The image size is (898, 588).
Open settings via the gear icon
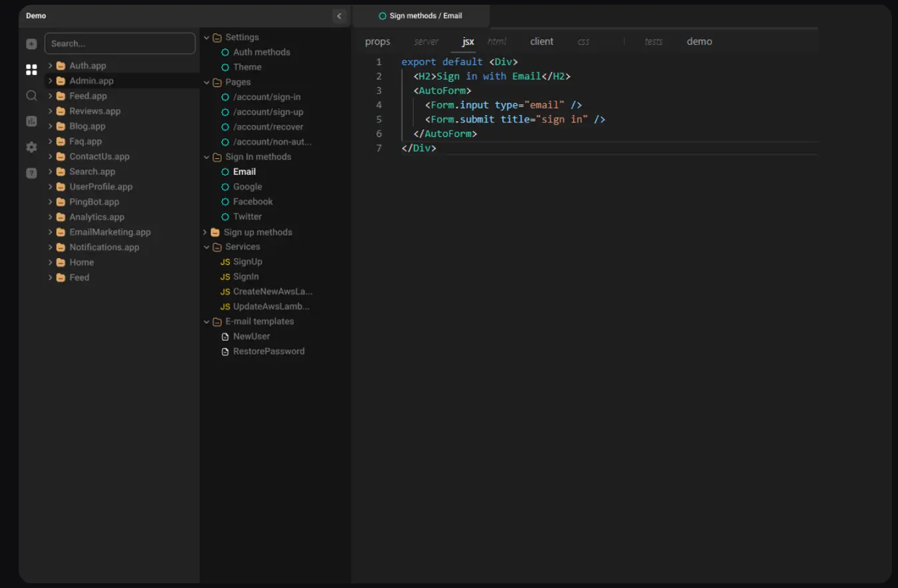(31, 147)
